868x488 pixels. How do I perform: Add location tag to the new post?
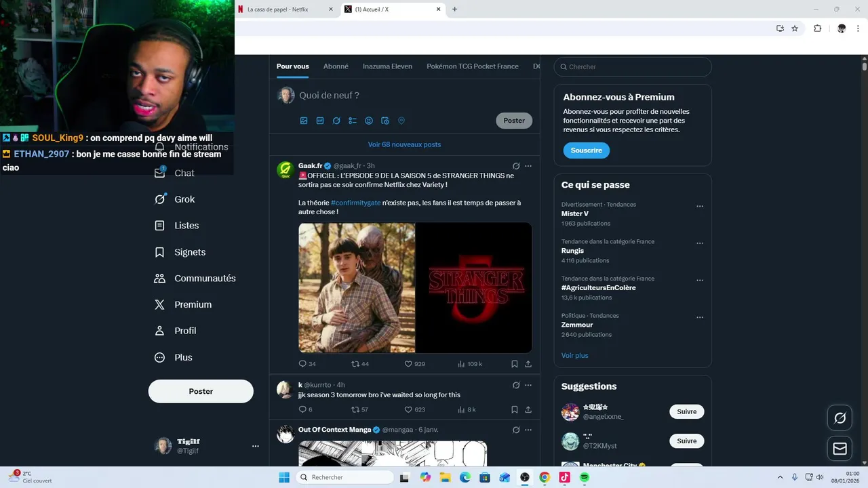401,121
